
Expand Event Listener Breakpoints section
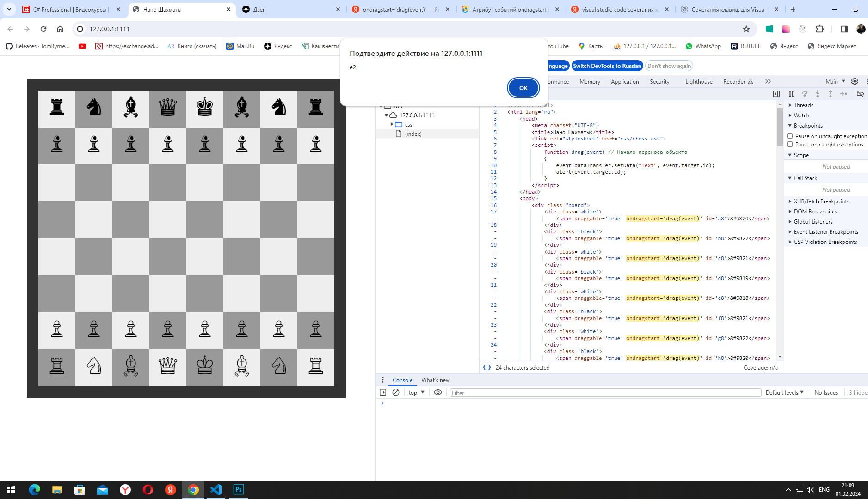(x=826, y=232)
